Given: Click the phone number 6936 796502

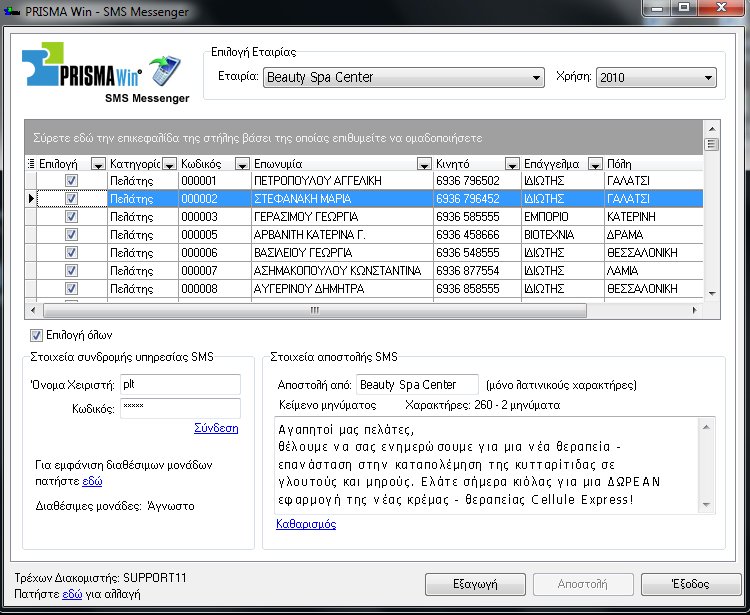Looking at the screenshot, I should 468,181.
